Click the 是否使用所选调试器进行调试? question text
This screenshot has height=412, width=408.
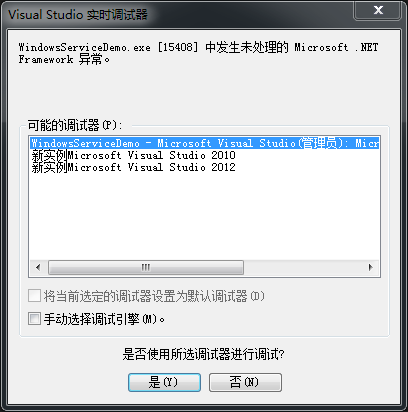coord(203,354)
